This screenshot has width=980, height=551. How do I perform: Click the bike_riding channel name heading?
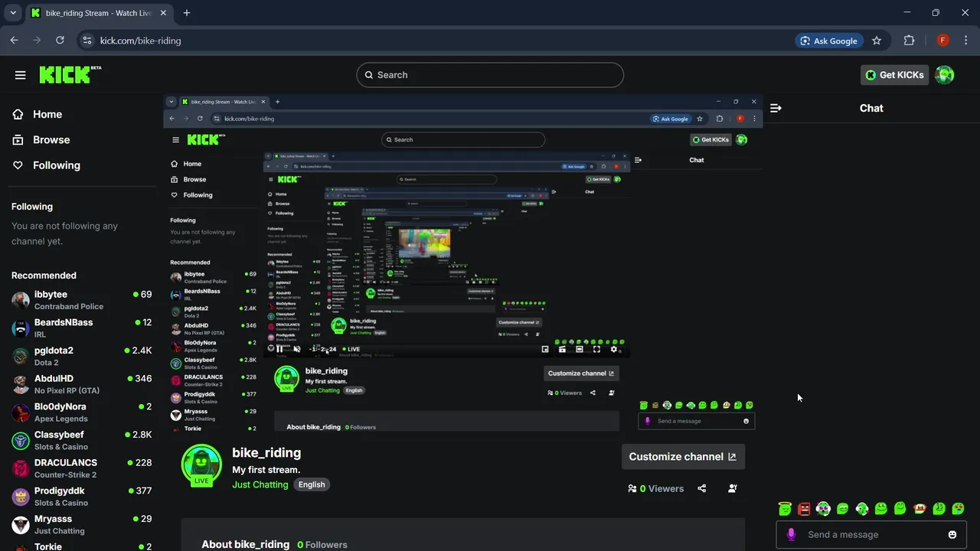click(x=266, y=452)
